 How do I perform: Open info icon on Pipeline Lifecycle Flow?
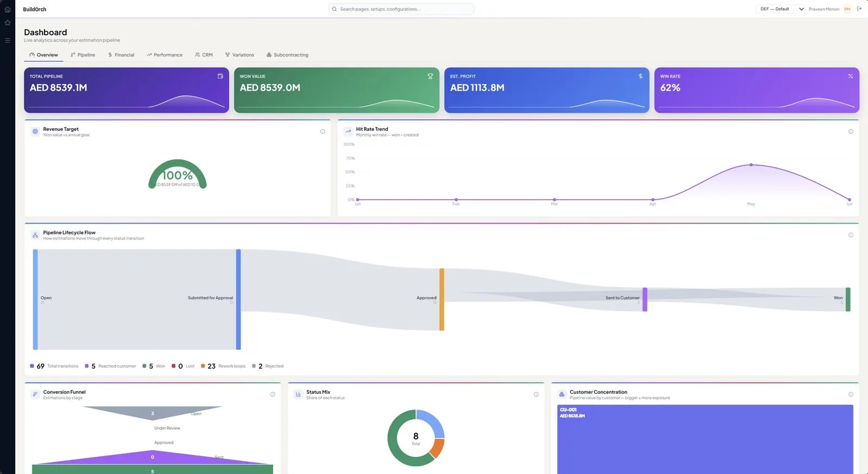point(851,235)
